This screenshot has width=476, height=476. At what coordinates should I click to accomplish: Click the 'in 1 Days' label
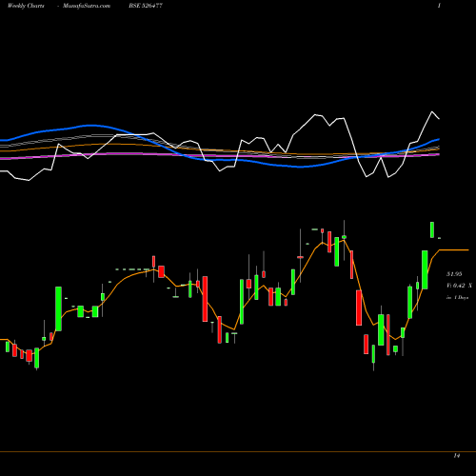(458, 298)
